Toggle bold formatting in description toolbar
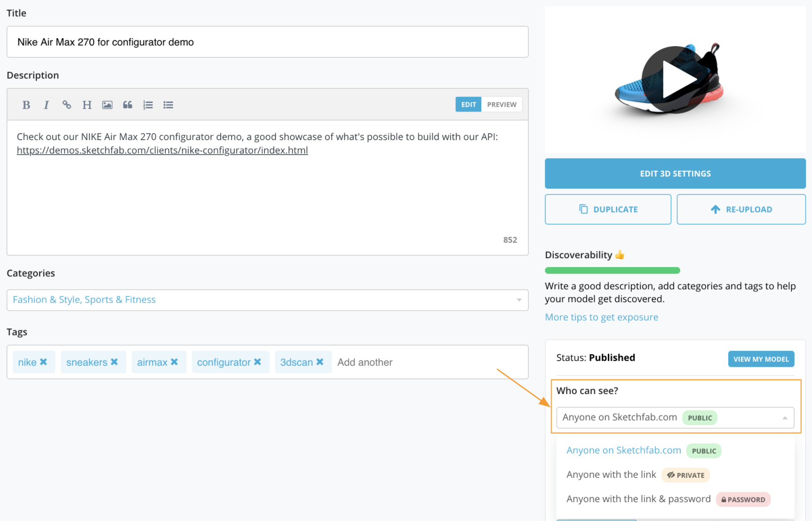This screenshot has width=812, height=521. point(26,105)
